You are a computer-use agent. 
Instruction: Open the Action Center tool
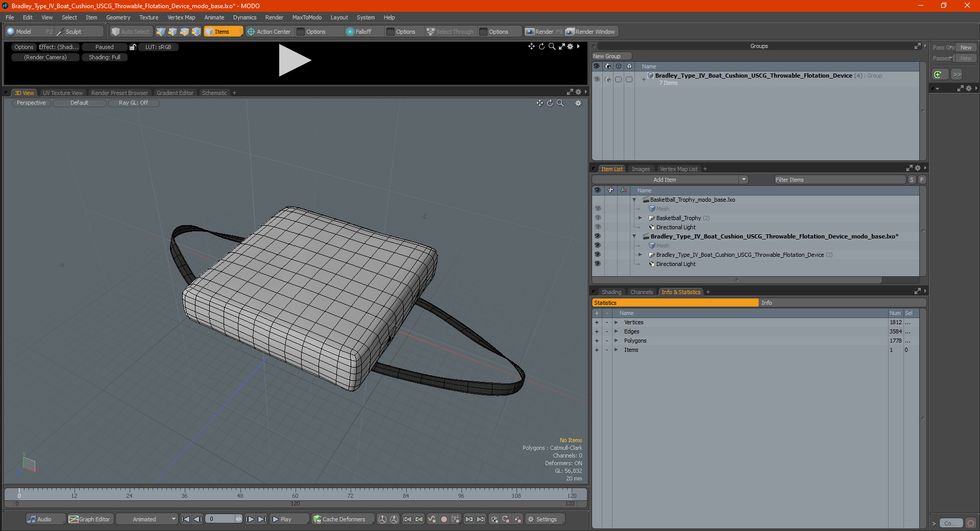click(x=269, y=32)
